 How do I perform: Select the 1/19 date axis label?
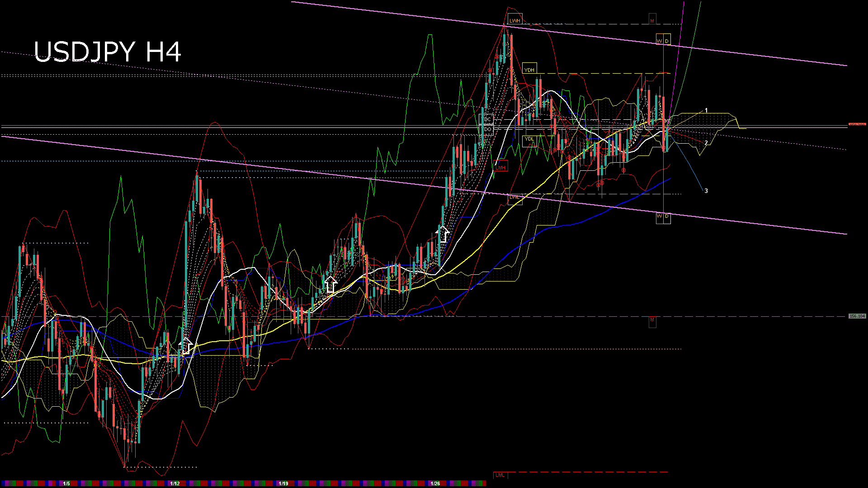(283, 483)
